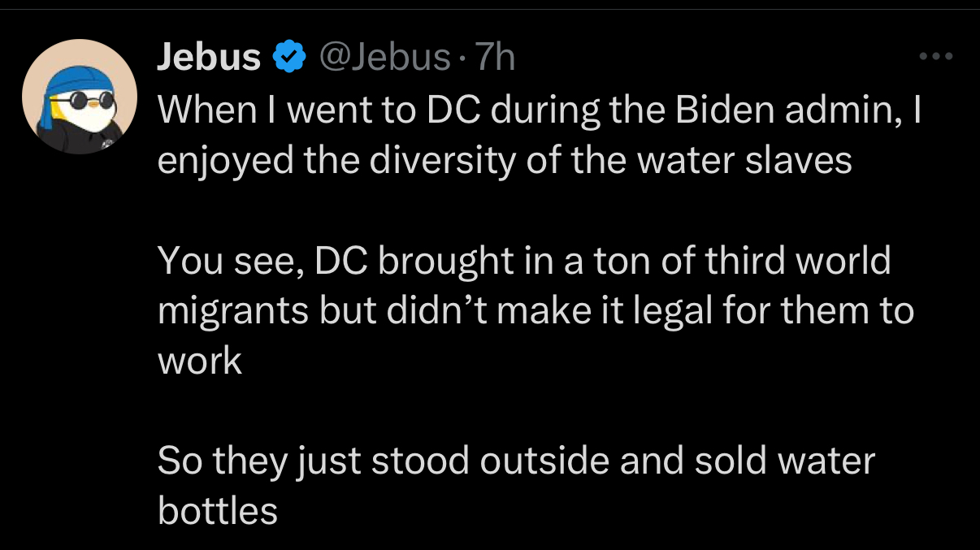980x550 pixels.
Task: Open the three-dot more options menu
Action: pyautogui.click(x=934, y=57)
